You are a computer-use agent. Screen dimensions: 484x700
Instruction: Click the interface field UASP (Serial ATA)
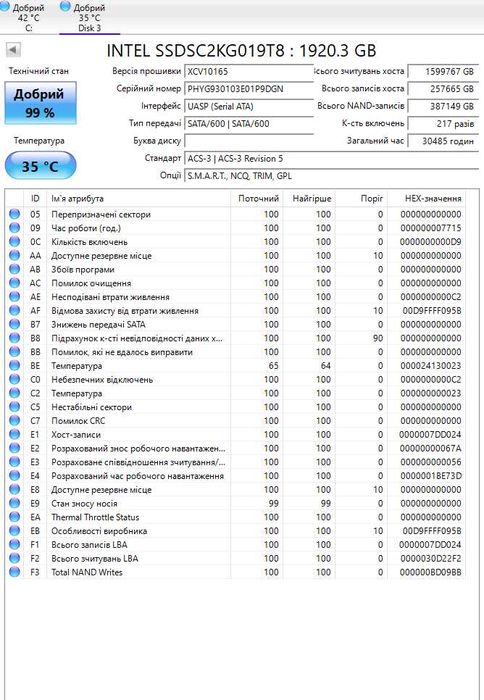(x=249, y=106)
